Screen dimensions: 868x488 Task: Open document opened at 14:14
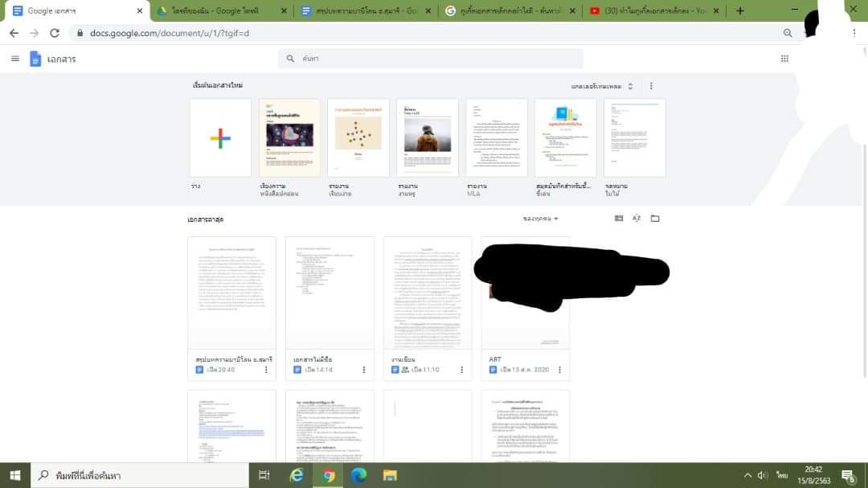[330, 309]
